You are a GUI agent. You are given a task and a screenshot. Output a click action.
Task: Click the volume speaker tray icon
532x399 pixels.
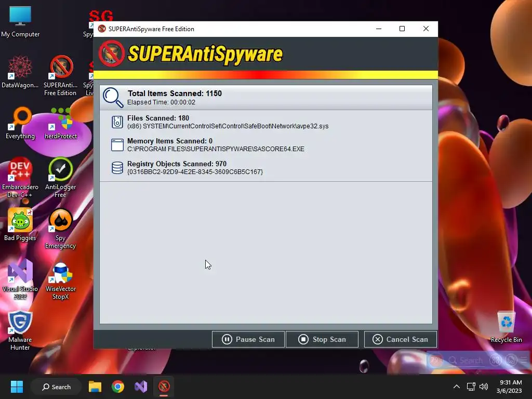click(484, 387)
